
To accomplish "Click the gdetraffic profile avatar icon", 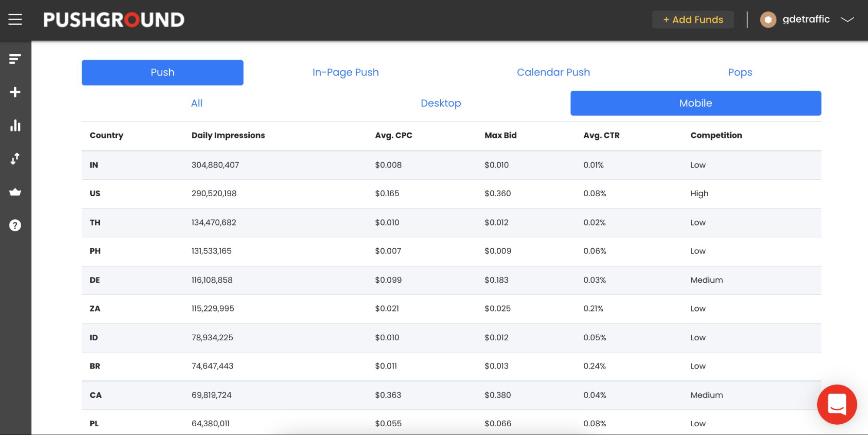I will (768, 20).
